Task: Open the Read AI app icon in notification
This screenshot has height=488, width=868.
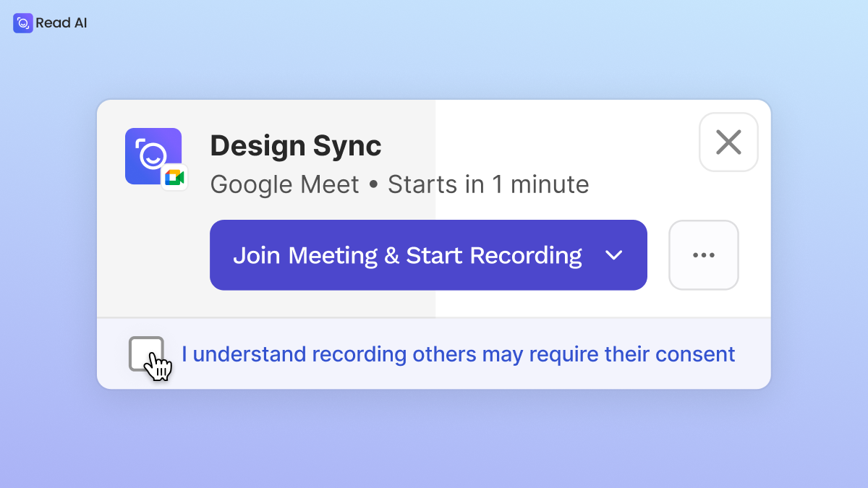Action: pyautogui.click(x=153, y=156)
